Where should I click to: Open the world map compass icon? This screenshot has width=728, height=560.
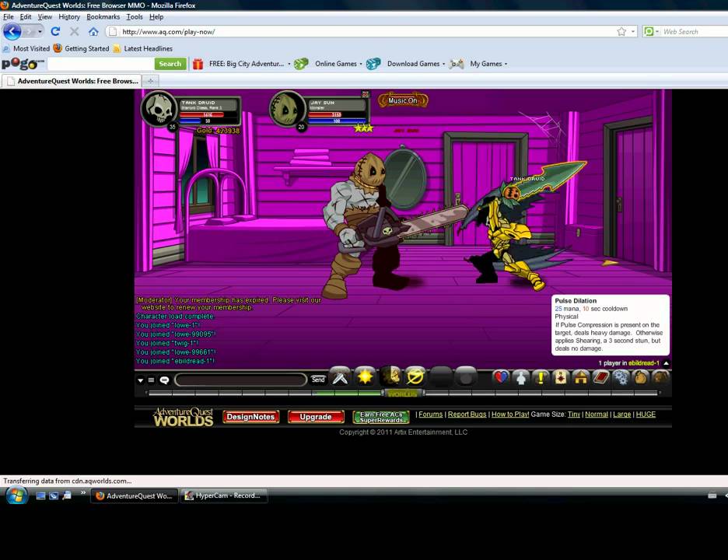pyautogui.click(x=561, y=377)
